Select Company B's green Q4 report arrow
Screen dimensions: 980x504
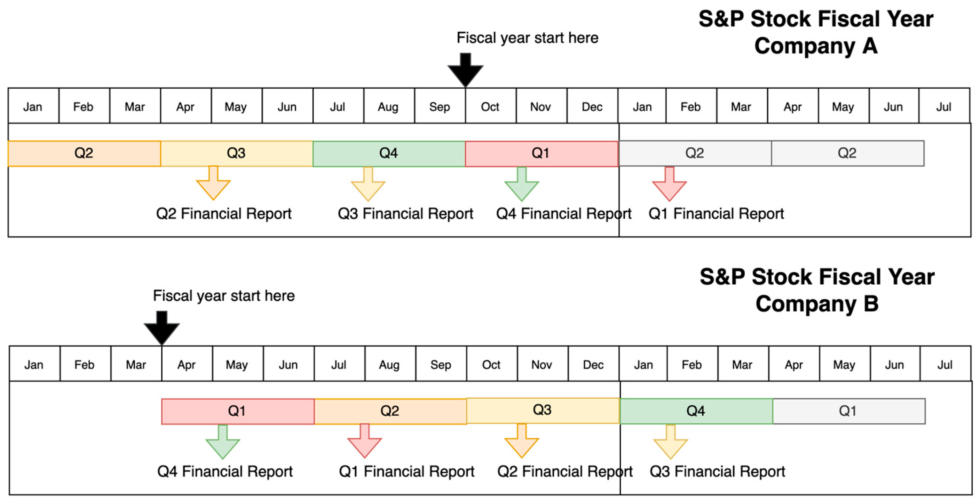coord(223,444)
